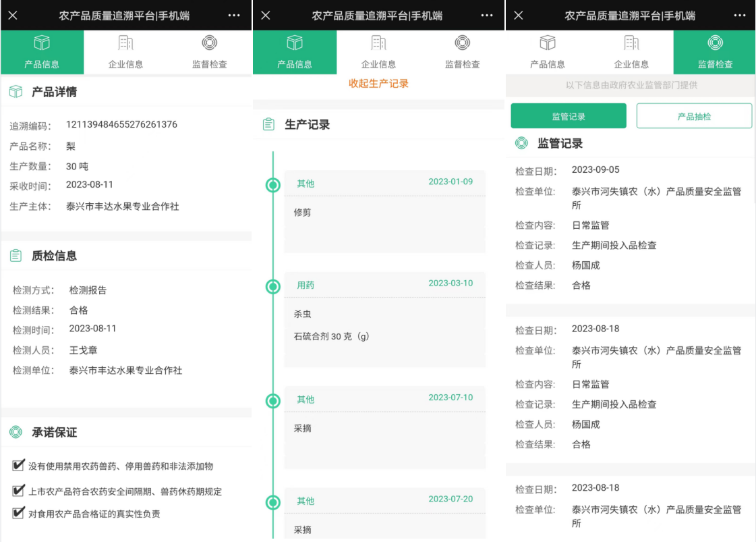Image resolution: width=756 pixels, height=542 pixels.
Task: Toggle the 没有使用禁用农药兽药 checkbox
Action: click(x=18, y=466)
